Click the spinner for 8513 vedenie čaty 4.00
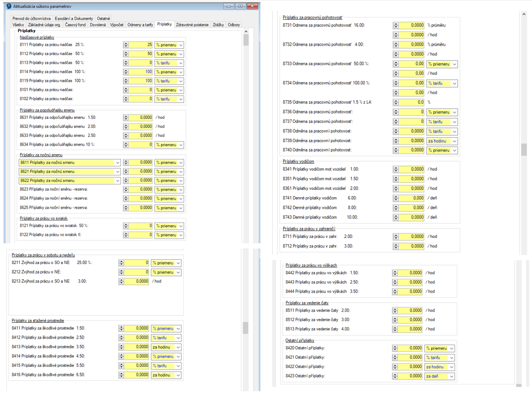Image resolution: width=532 pixels, height=397 pixels. (395, 329)
